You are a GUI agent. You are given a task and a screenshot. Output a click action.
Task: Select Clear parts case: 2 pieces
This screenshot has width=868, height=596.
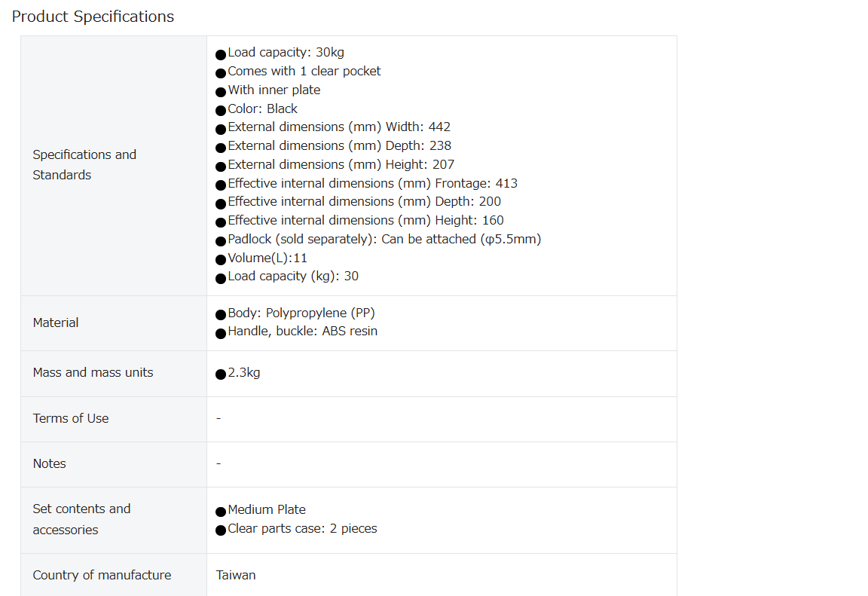[x=302, y=529]
